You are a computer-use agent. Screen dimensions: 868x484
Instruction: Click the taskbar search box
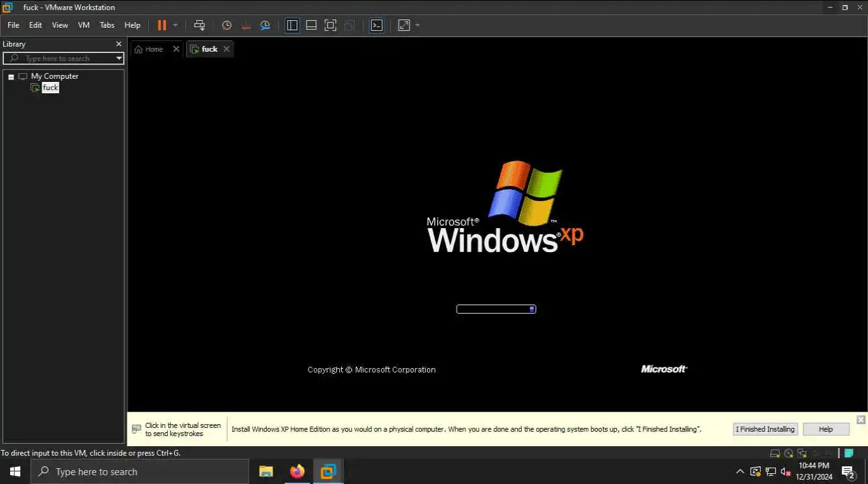(140, 471)
